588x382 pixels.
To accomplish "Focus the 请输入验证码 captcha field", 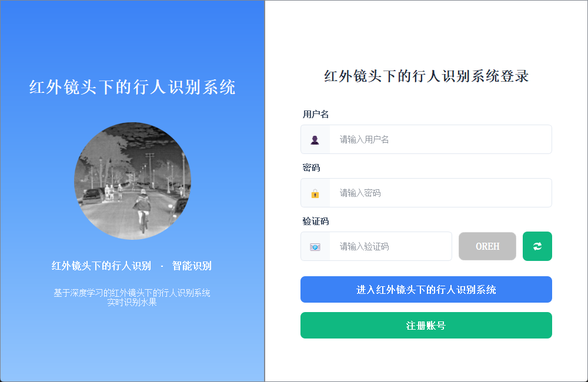I will click(390, 246).
